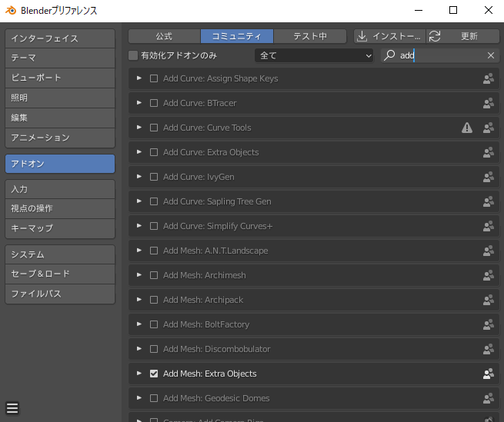Click the community icon for Simplify Curves+
Screen dimensions: 504x422
pyautogui.click(x=489, y=226)
